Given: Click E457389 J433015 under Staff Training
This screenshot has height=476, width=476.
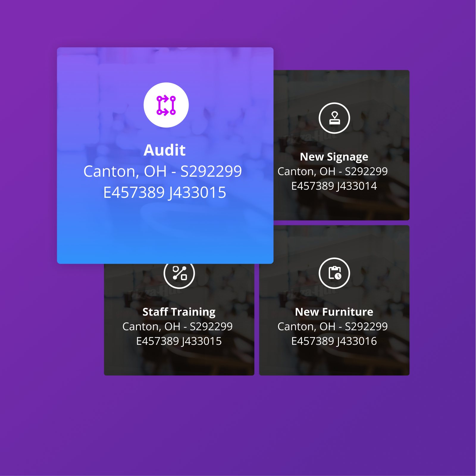Looking at the screenshot, I should click(x=179, y=341).
